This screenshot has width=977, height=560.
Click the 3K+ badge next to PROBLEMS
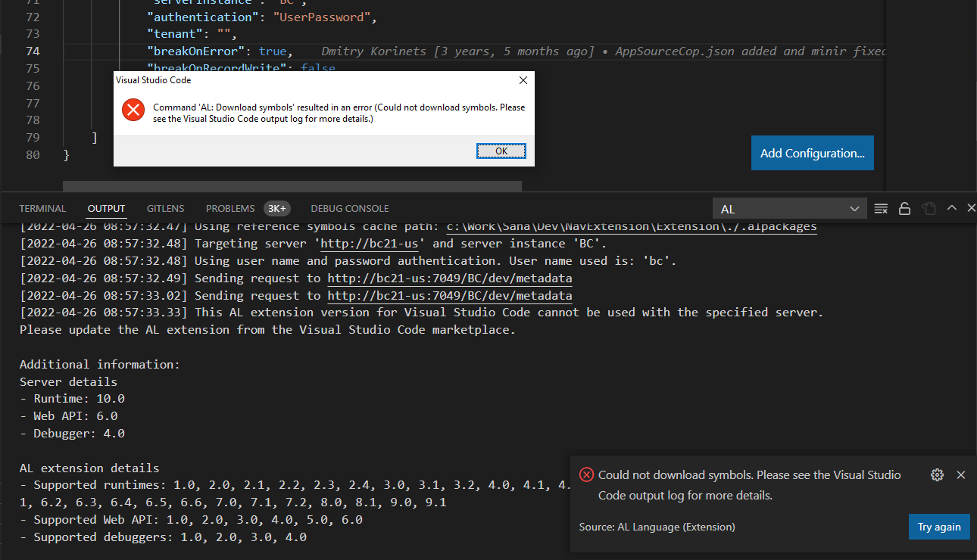277,208
